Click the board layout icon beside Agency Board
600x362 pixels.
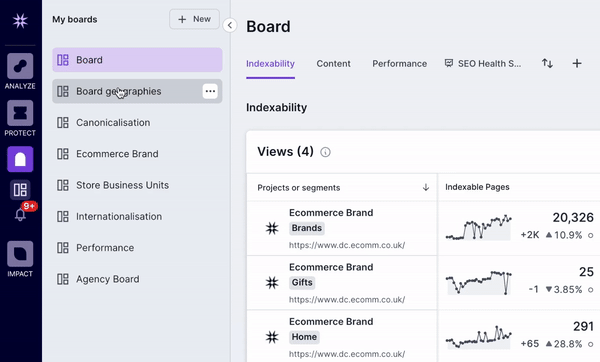(x=63, y=279)
